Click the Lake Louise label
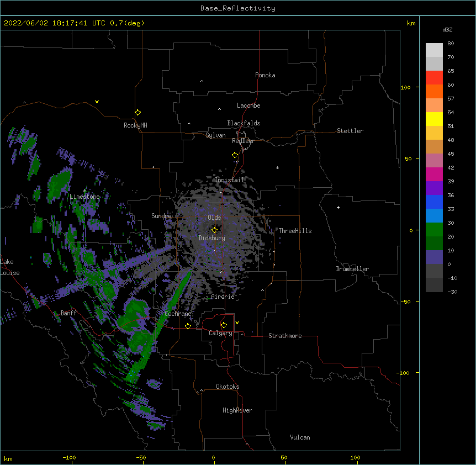The width and height of the screenshot is (476, 465). click(x=10, y=267)
